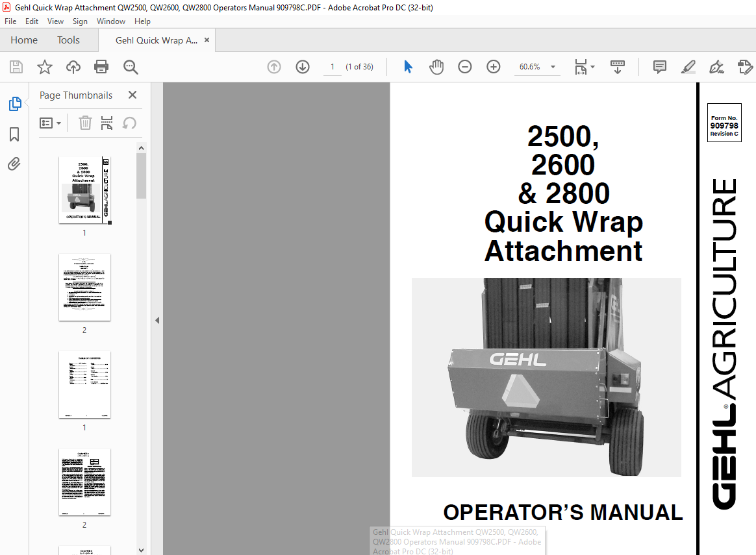756x555 pixels.
Task: Open the fit page options icon
Action: (x=581, y=67)
